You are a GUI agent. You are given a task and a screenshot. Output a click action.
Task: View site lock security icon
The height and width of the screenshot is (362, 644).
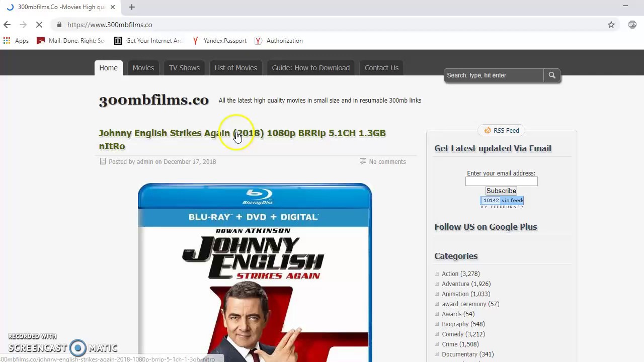tap(59, 25)
